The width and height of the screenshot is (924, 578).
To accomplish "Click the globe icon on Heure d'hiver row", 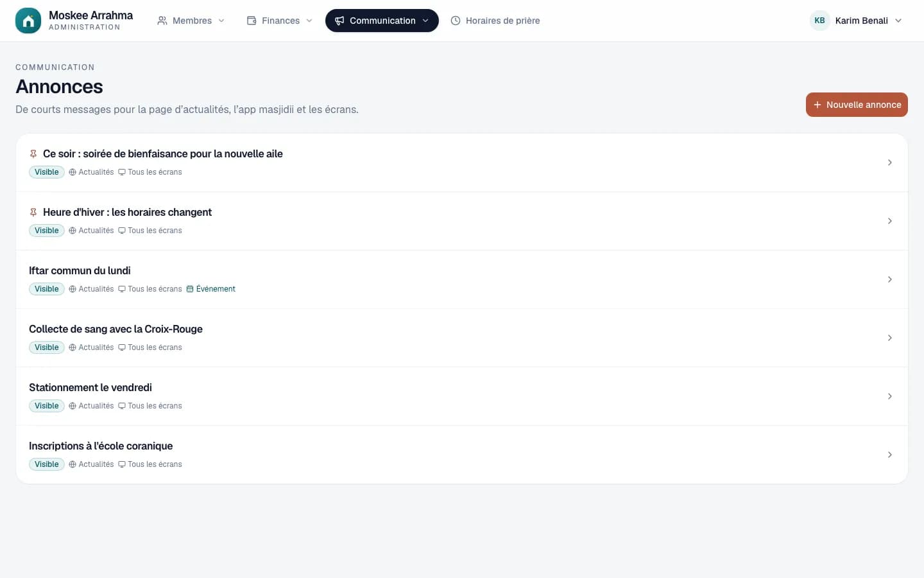I will click(73, 231).
